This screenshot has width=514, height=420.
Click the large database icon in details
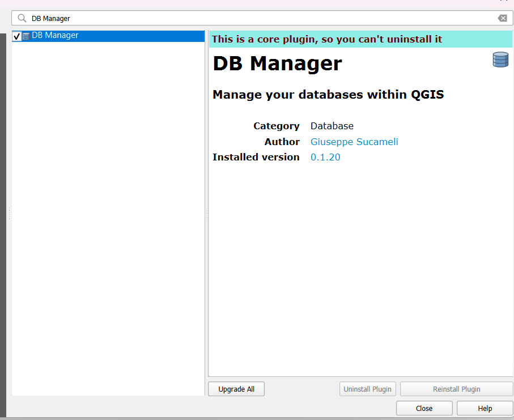click(500, 60)
